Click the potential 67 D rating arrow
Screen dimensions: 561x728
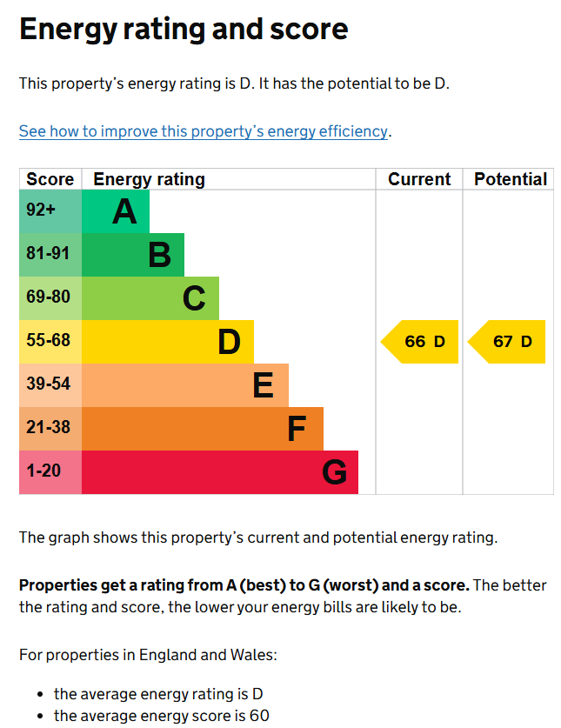click(506, 342)
